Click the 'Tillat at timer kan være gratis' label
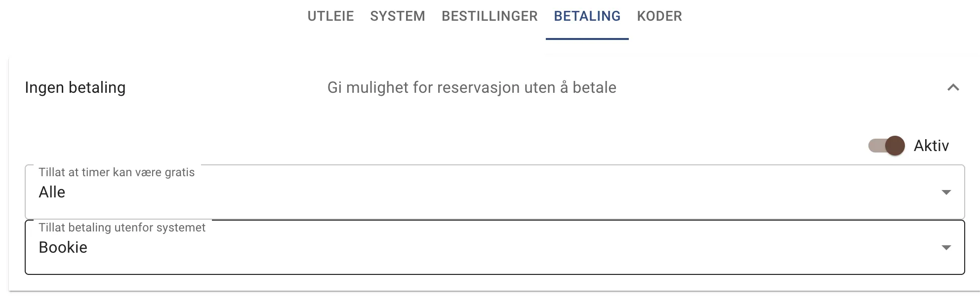Screen dimensions: 980x305 (x=117, y=172)
